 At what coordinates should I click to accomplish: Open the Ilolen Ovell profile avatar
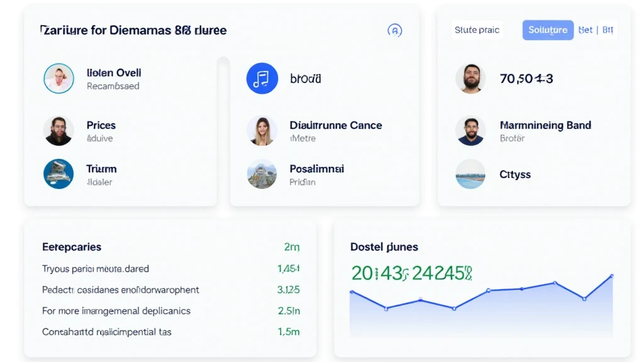coord(58,79)
